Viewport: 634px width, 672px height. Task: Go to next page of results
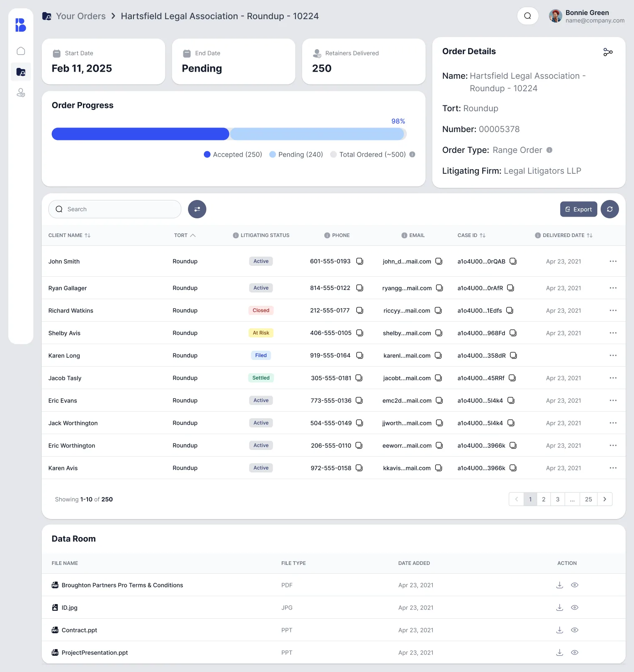click(605, 499)
